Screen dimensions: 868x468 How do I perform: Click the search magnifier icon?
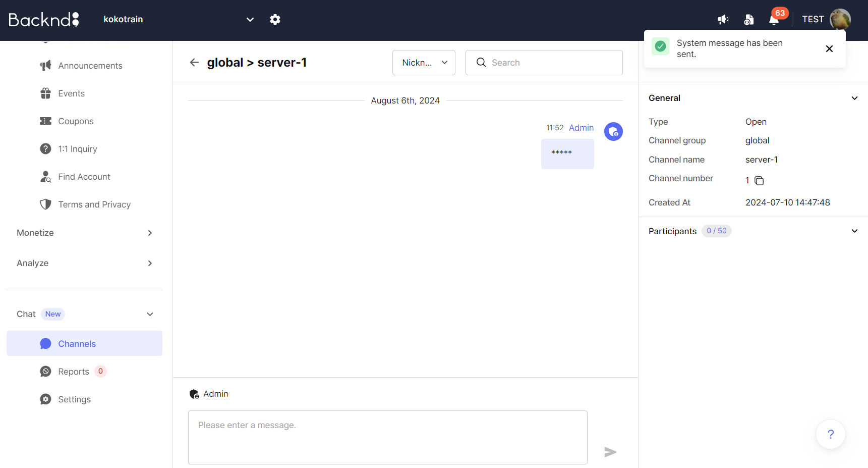coord(481,62)
